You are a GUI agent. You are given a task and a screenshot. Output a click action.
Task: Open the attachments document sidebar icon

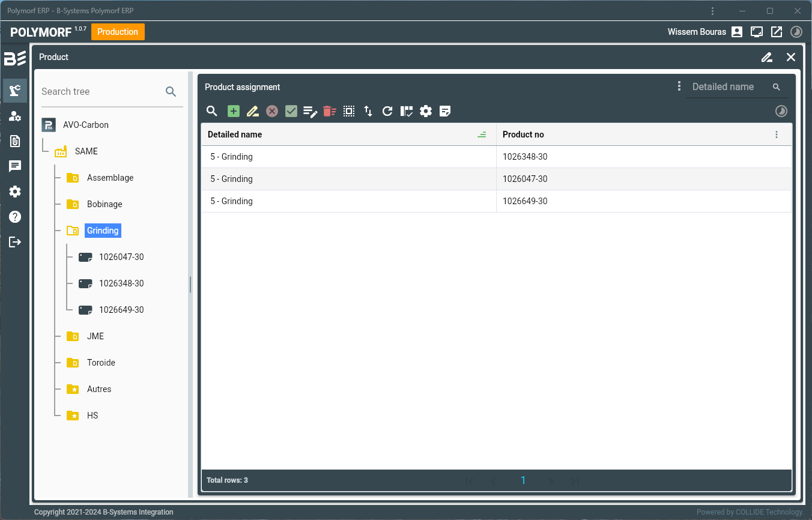click(15, 141)
